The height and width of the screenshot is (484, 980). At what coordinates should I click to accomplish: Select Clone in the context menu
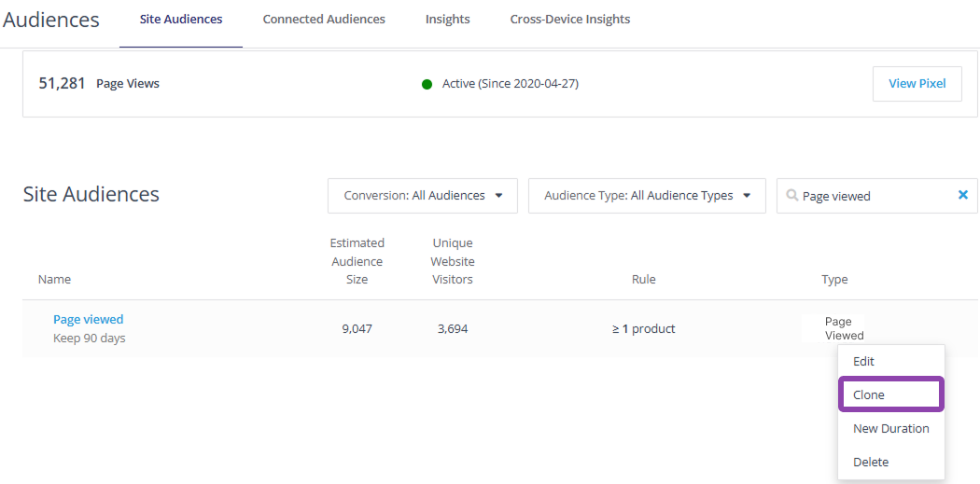(x=869, y=394)
